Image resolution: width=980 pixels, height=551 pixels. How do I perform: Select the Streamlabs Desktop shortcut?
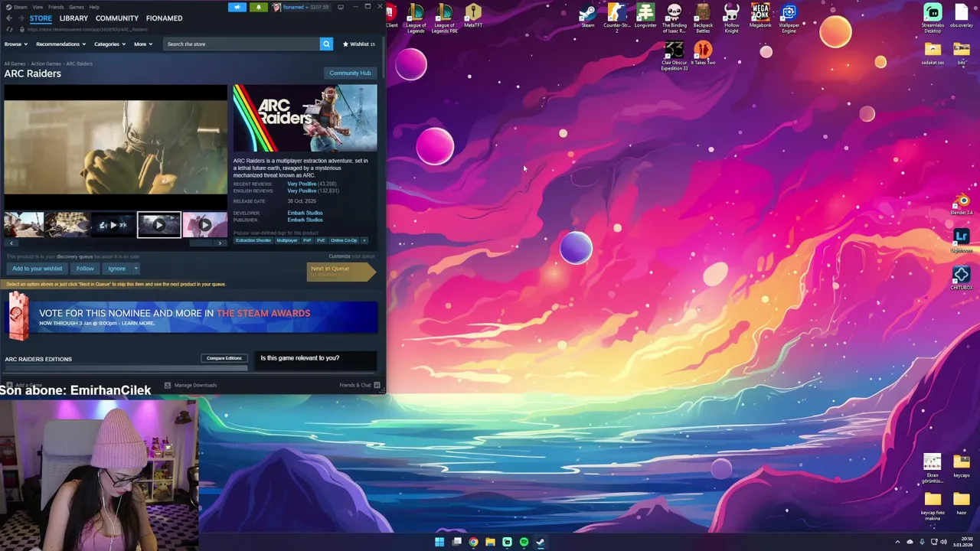[x=933, y=18]
